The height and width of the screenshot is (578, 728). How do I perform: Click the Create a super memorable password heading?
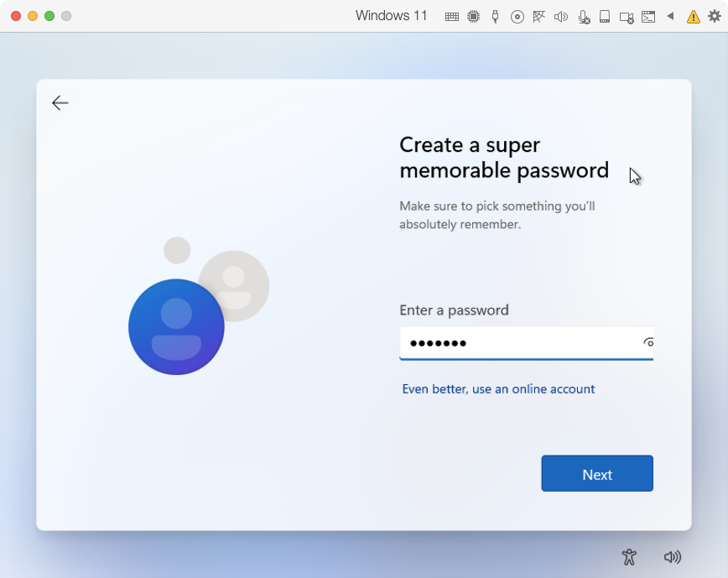coord(504,158)
